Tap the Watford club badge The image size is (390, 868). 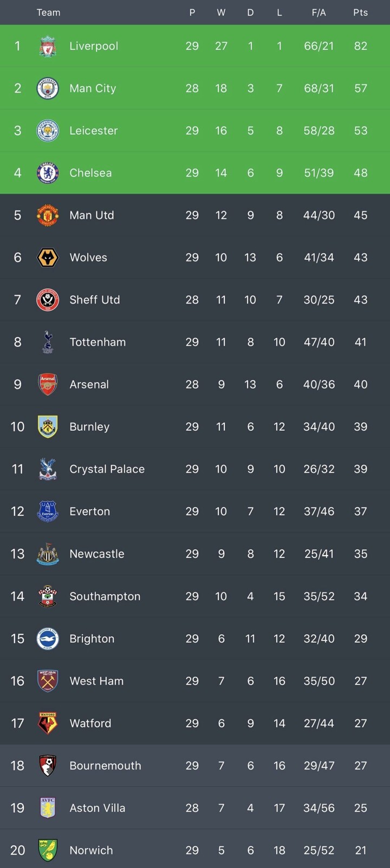[48, 723]
